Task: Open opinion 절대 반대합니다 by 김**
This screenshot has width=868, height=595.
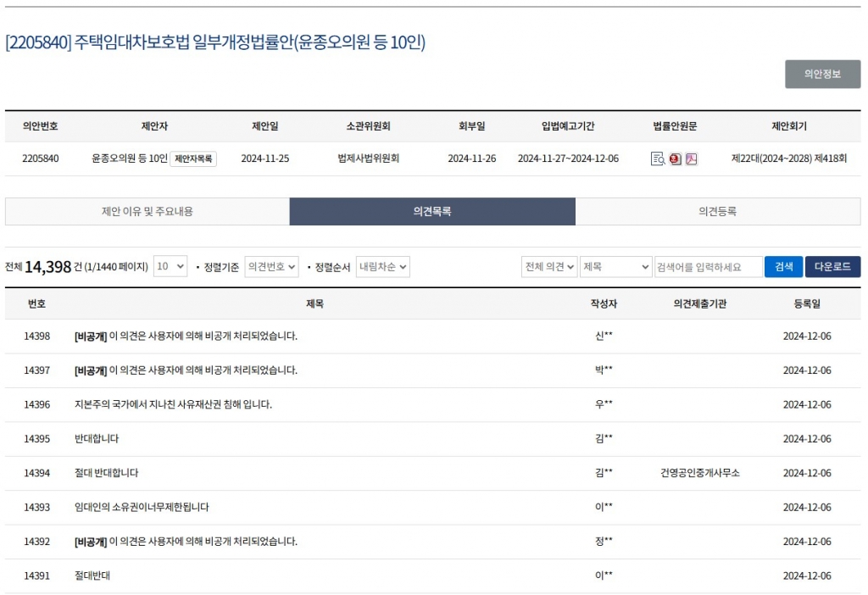Action: 108,473
